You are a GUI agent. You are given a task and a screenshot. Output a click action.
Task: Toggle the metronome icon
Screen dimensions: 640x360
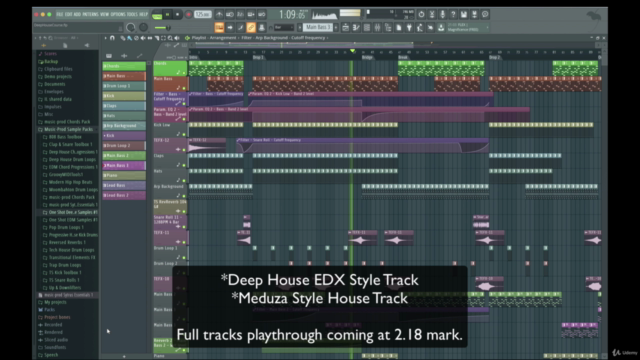(219, 15)
